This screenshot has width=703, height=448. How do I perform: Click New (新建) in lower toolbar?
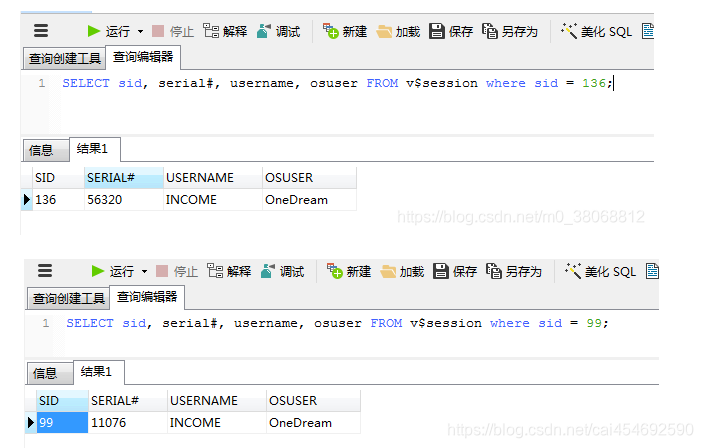tap(349, 271)
